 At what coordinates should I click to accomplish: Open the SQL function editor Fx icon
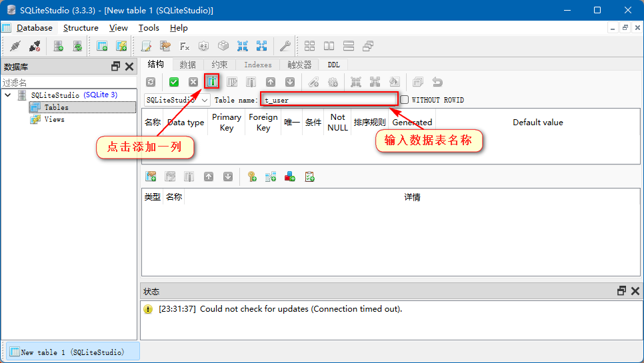pyautogui.click(x=185, y=46)
